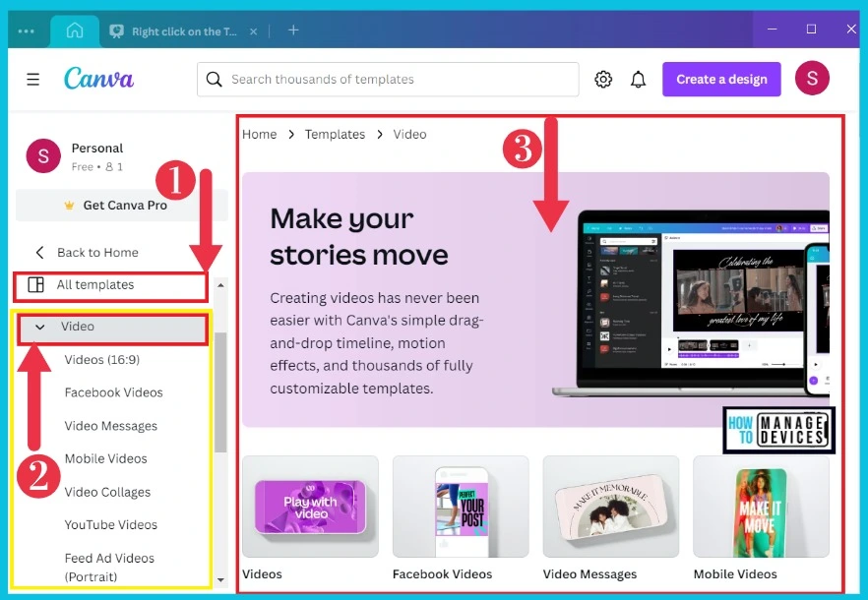Minimize the Canva window

[x=773, y=29]
